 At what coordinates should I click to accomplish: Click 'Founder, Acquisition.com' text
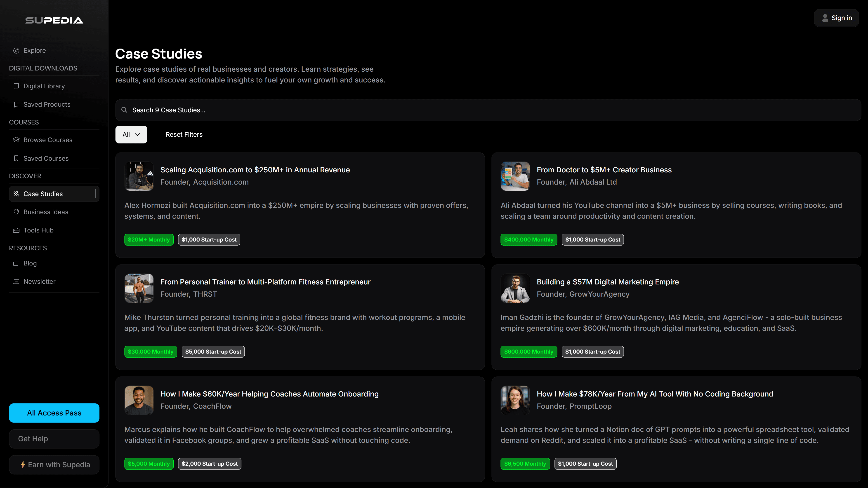click(205, 182)
